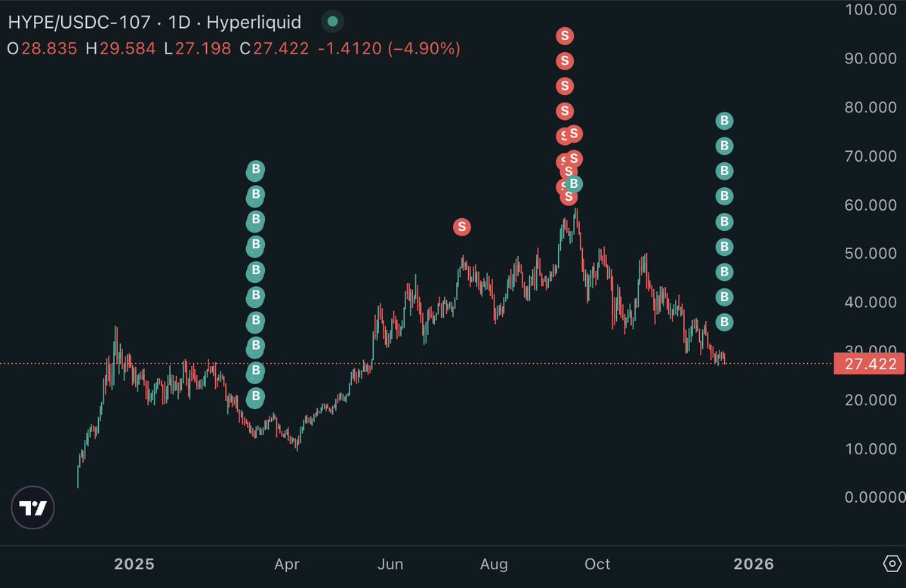Open the TradingView logo link
Viewport: 906px width, 588px height.
34,506
